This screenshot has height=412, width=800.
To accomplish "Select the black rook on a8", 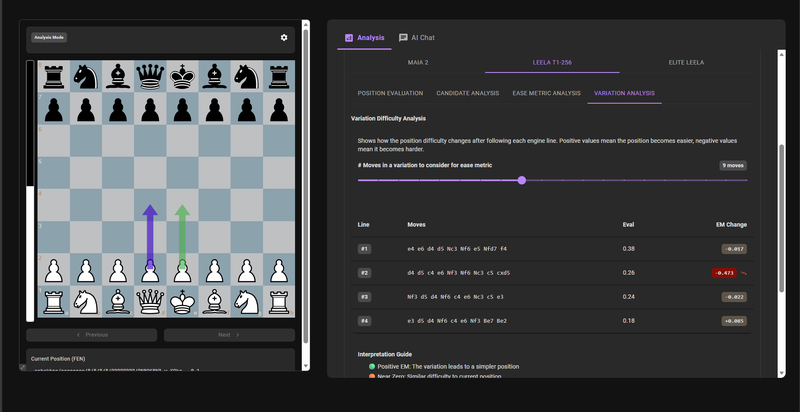I will pos(54,76).
